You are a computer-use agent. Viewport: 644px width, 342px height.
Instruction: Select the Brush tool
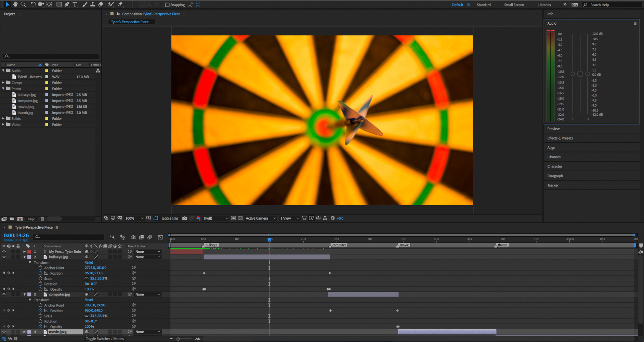pyautogui.click(x=85, y=4)
